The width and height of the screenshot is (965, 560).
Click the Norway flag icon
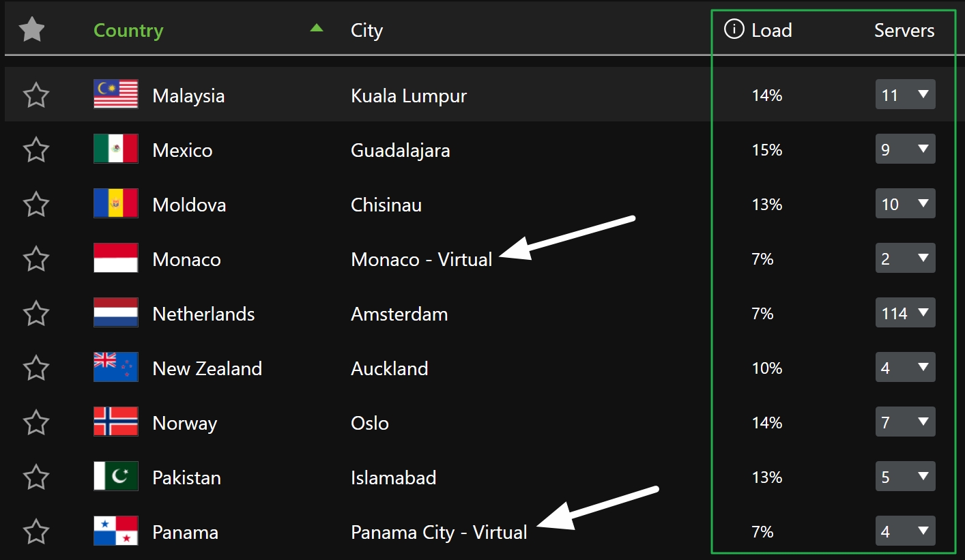(x=115, y=422)
